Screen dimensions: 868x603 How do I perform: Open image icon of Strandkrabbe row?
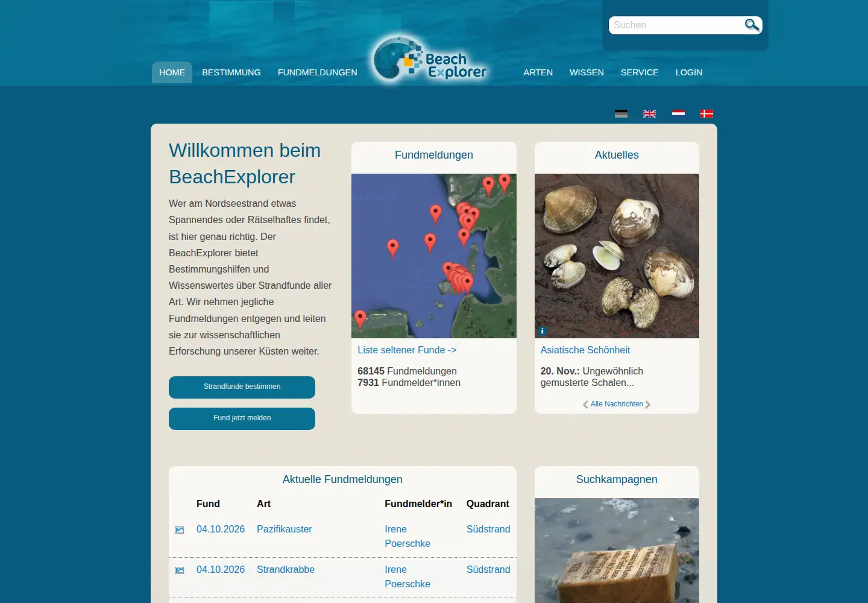click(179, 570)
